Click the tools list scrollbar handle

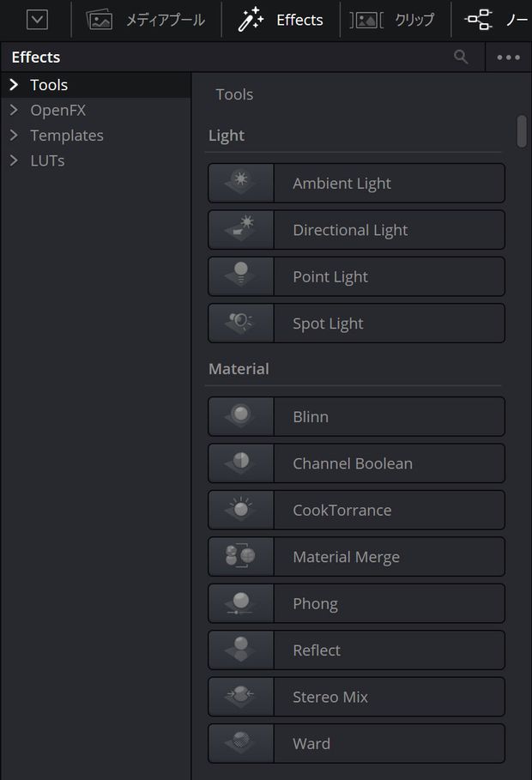point(522,131)
